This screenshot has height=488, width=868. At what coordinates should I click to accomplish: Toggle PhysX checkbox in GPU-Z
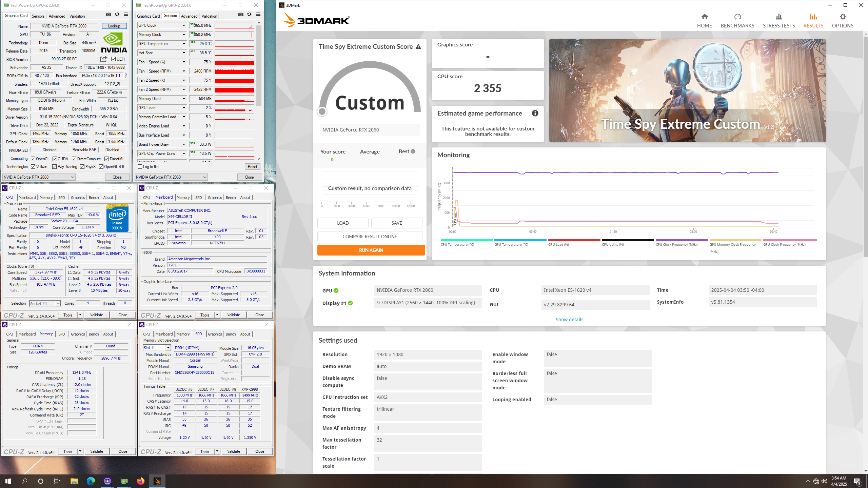click(82, 167)
